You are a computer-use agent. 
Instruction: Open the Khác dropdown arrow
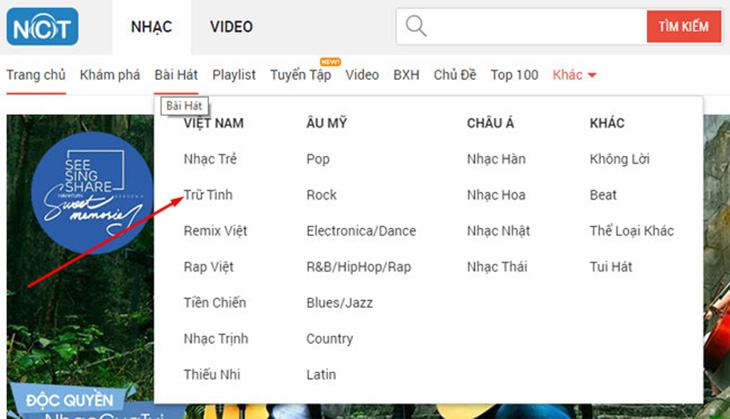[592, 75]
